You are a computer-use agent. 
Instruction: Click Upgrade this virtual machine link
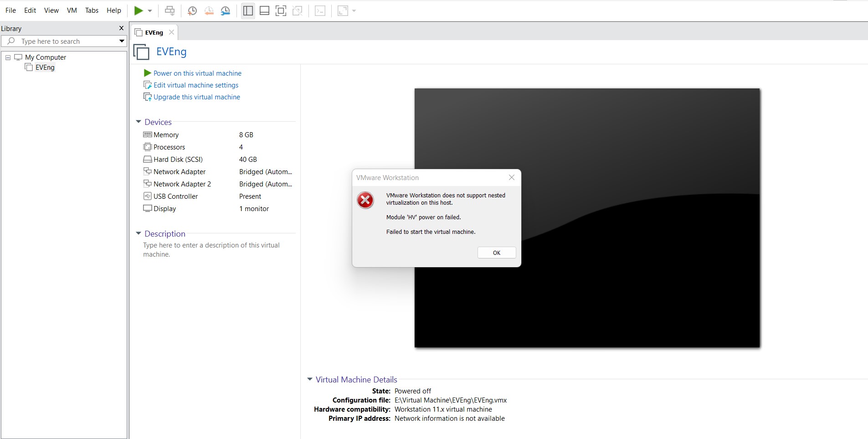(197, 97)
